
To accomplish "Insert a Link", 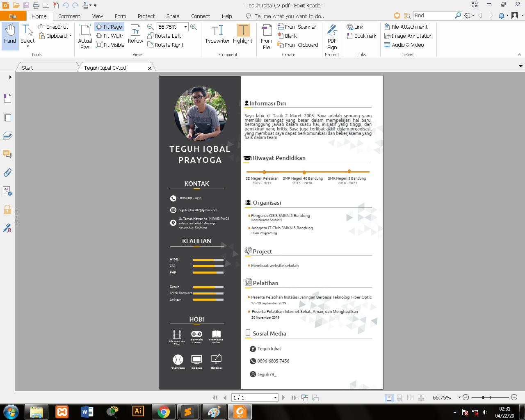I will [x=355, y=27].
